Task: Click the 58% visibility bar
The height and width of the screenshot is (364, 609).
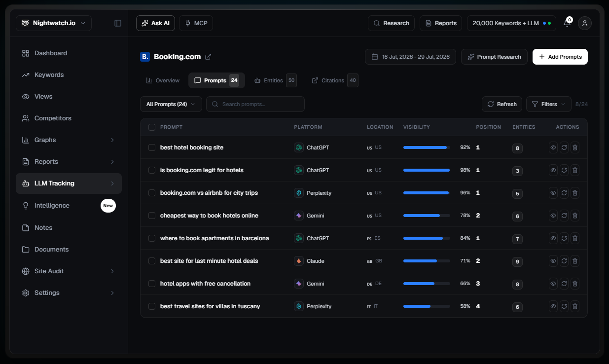Action: [x=427, y=306]
